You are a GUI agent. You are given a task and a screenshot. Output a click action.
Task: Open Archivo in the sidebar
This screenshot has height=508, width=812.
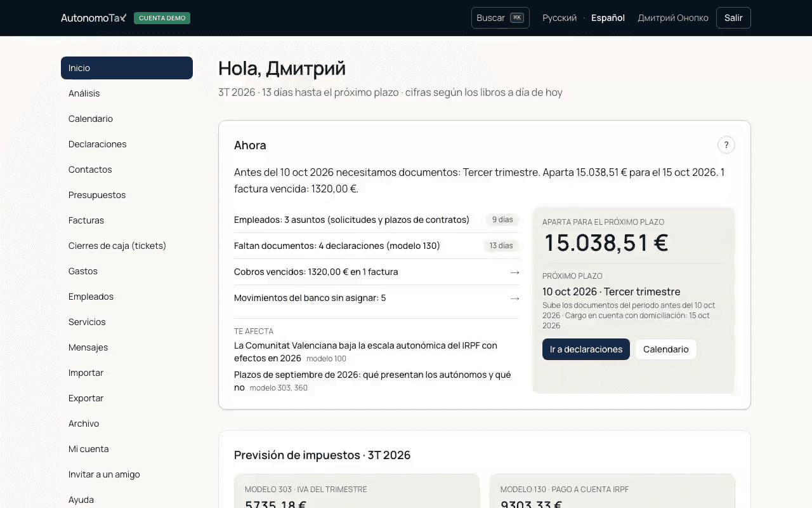click(x=127, y=424)
